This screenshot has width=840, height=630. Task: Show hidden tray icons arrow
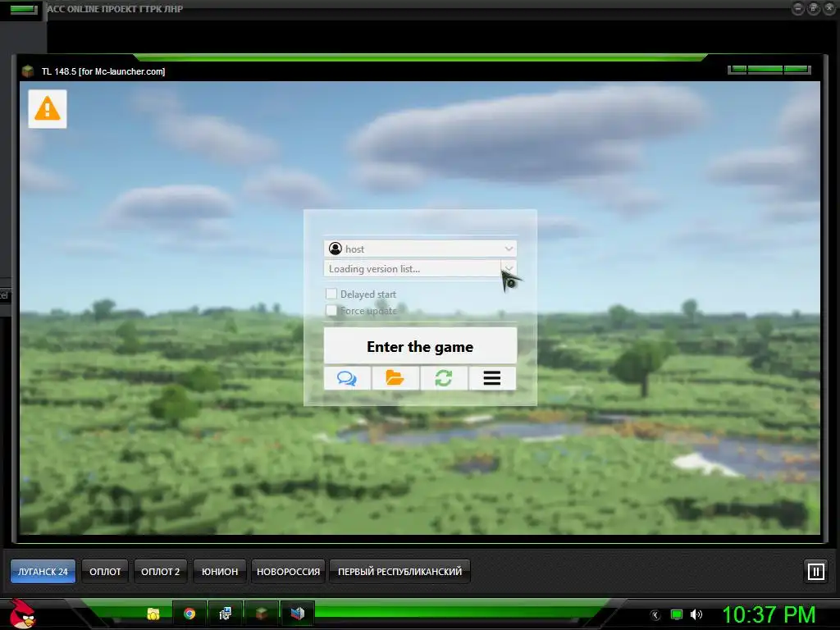[655, 615]
